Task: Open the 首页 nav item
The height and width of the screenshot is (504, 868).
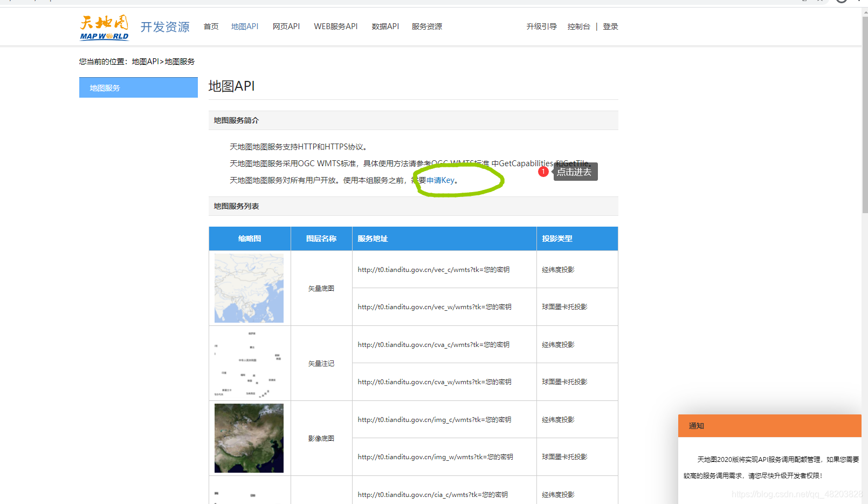Action: click(211, 26)
